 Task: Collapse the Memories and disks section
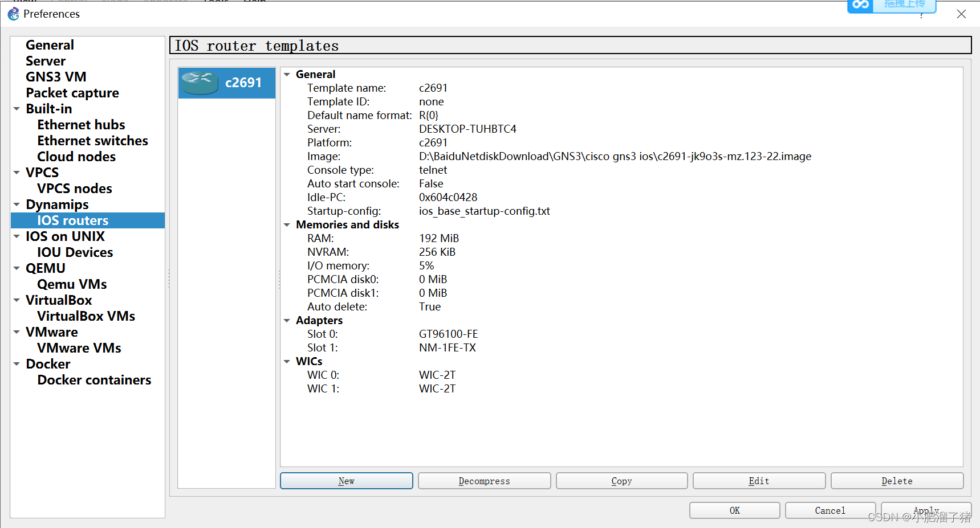pyautogui.click(x=287, y=225)
